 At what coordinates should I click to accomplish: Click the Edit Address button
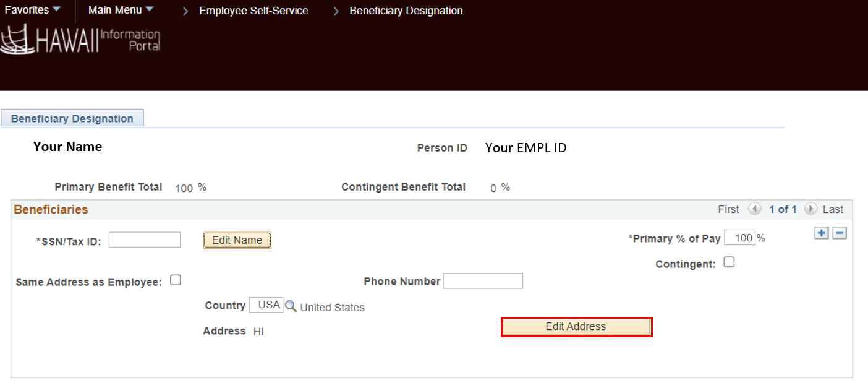576,327
